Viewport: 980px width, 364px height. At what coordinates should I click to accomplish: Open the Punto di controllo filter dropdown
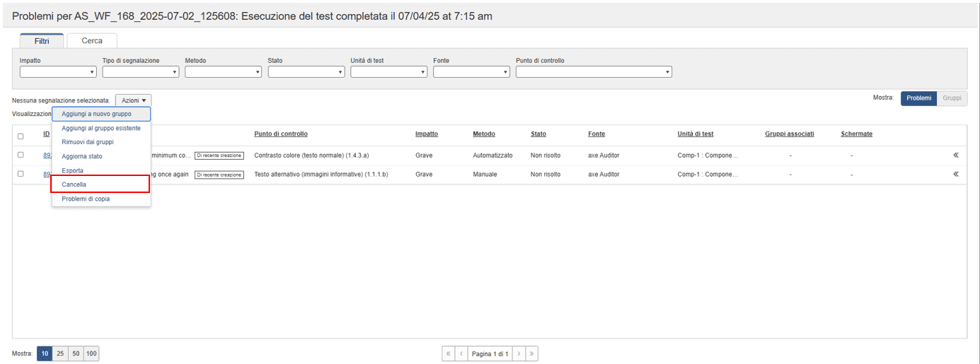click(593, 72)
